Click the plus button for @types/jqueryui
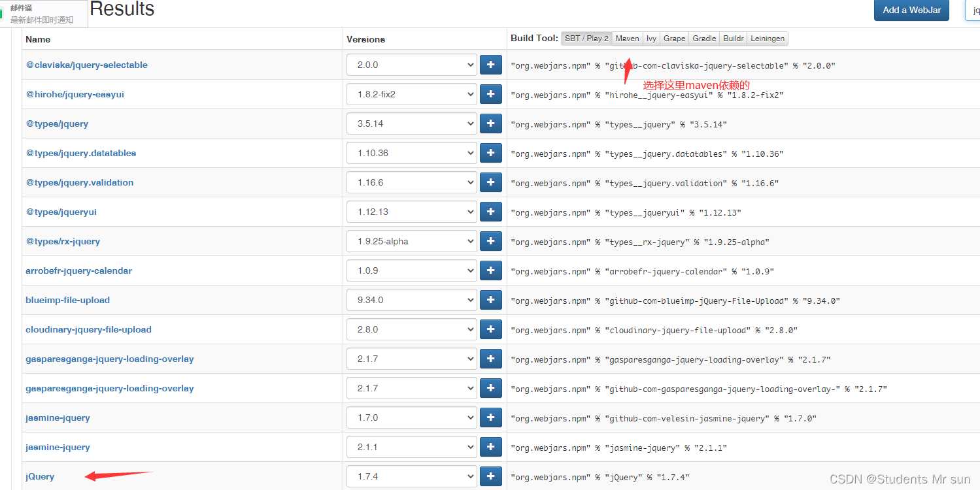Screen dimensions: 980x490 [491, 212]
